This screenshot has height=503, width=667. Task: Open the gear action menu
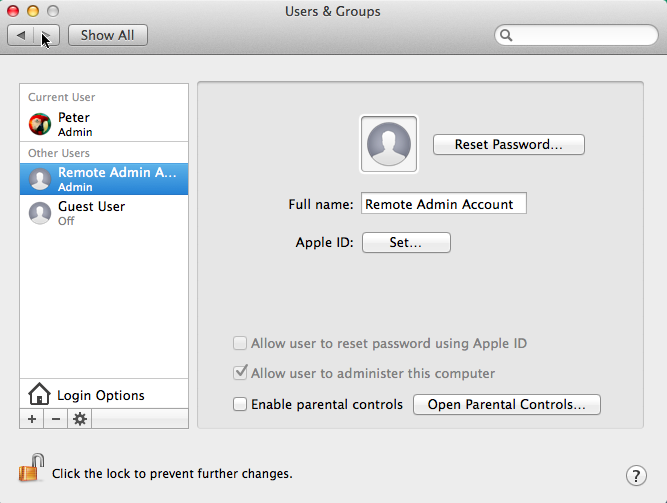80,419
